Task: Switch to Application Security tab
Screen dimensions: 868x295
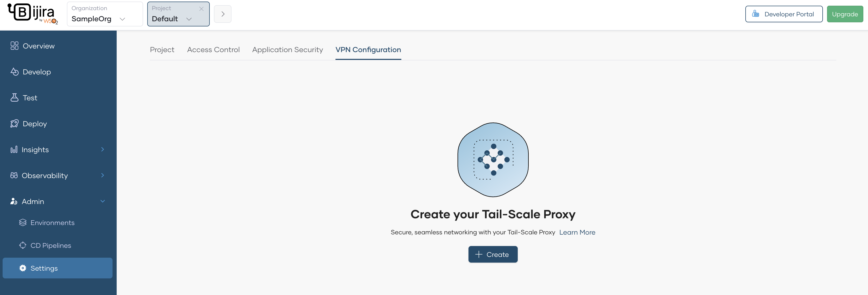Action: tap(288, 50)
